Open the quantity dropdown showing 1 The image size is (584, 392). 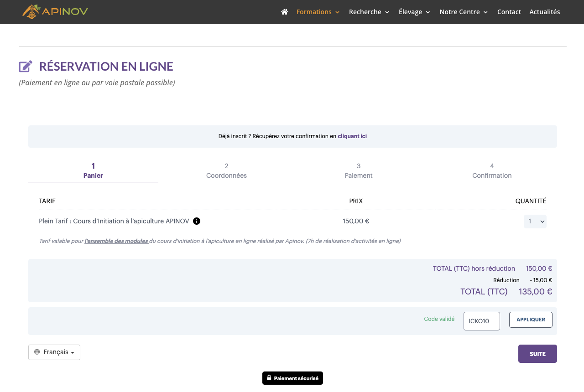[535, 222]
